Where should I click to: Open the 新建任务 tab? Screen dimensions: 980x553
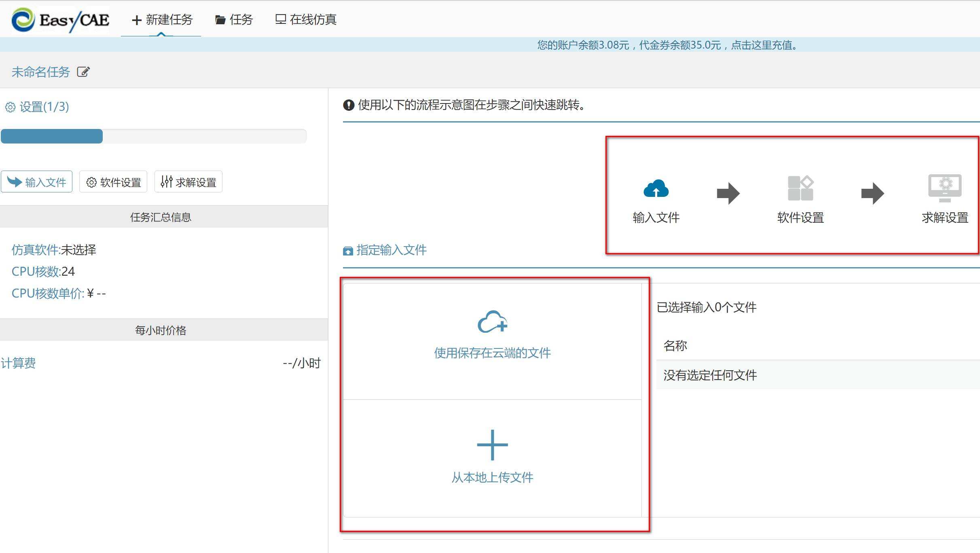162,19
